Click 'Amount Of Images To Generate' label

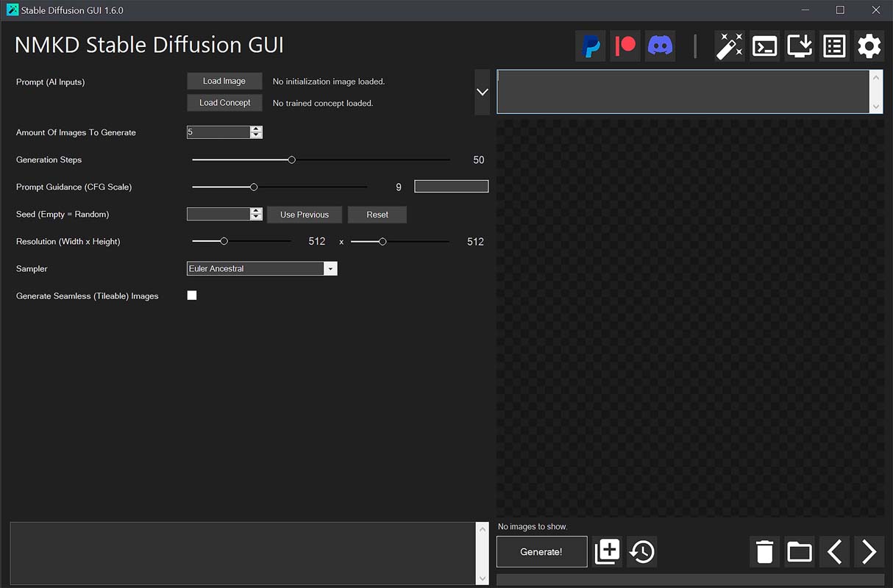pos(76,133)
